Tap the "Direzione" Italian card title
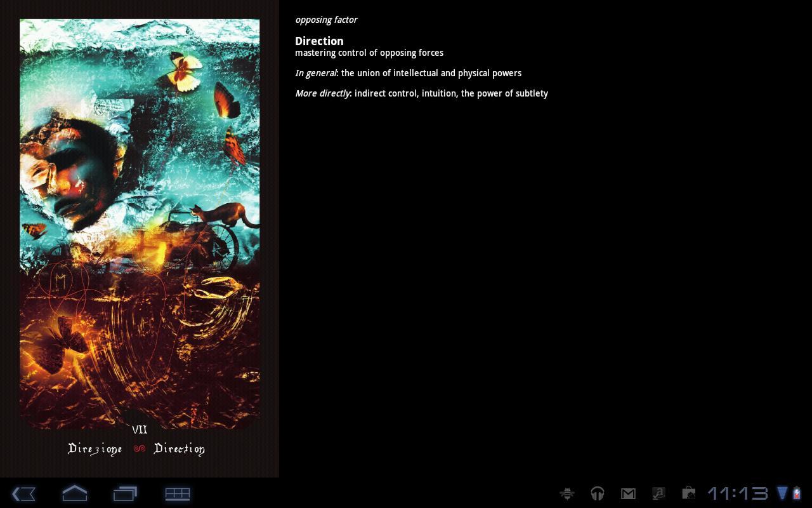This screenshot has width=812, height=508. (x=95, y=449)
